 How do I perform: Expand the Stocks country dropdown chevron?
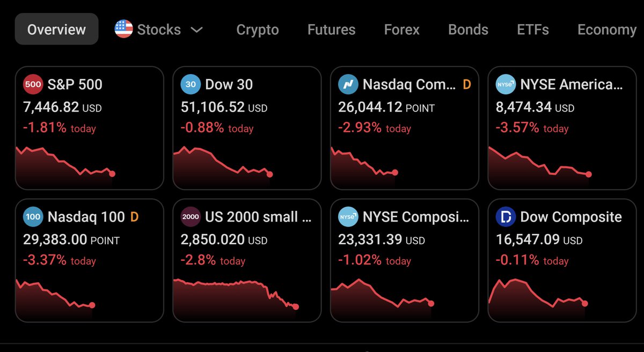(197, 30)
